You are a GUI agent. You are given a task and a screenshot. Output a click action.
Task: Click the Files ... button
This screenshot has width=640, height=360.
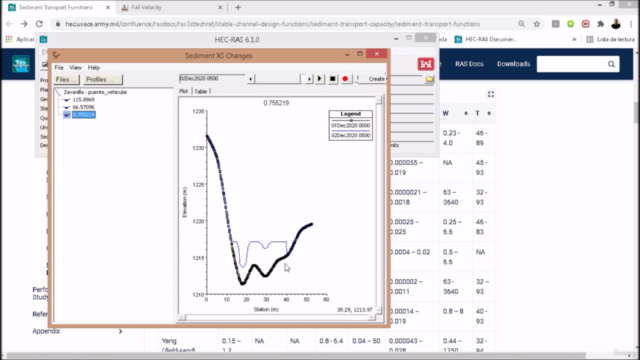[x=66, y=80]
